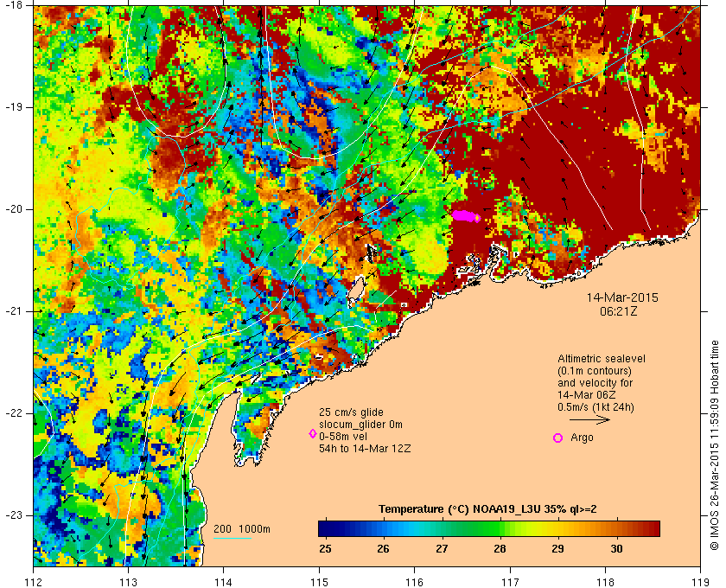Click the longitude axis label 116
Screen dimensions: 726x588
pyautogui.click(x=414, y=581)
